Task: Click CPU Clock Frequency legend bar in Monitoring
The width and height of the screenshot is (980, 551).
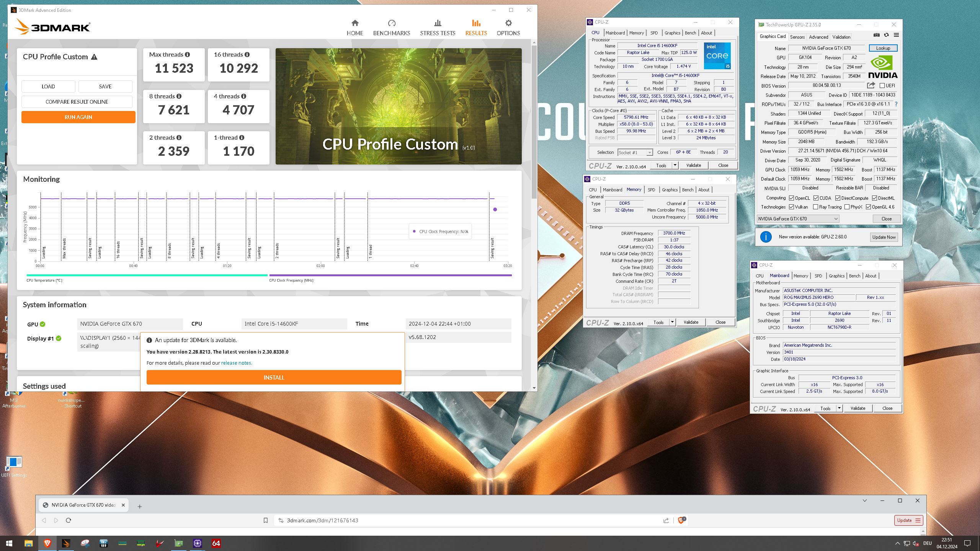Action: click(x=390, y=275)
